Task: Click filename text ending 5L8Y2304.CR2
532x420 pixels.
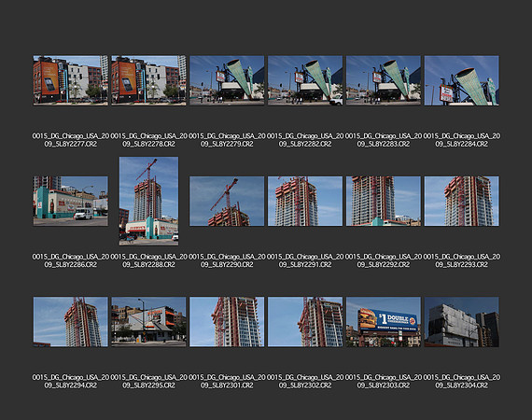Action: [461, 382]
